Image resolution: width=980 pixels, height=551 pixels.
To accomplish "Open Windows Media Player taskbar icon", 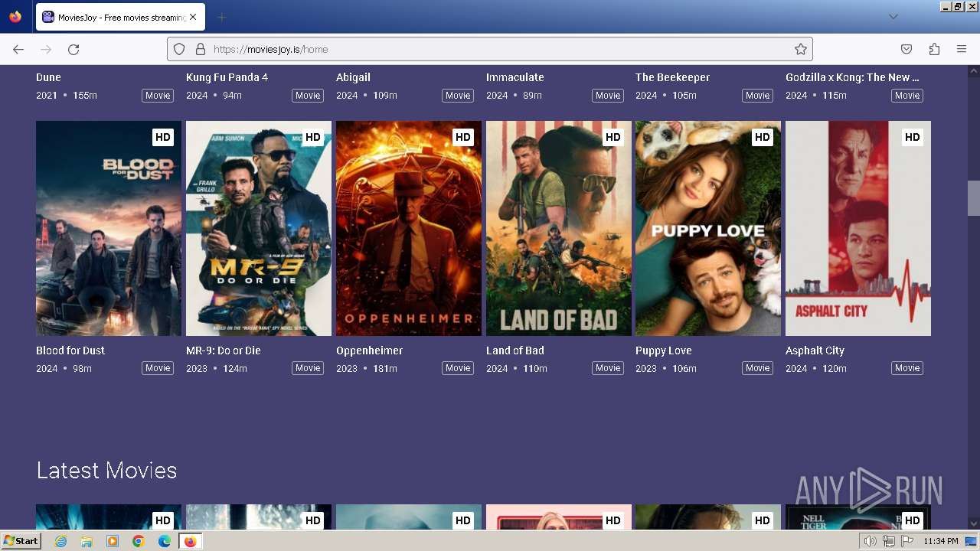I will [x=113, y=541].
